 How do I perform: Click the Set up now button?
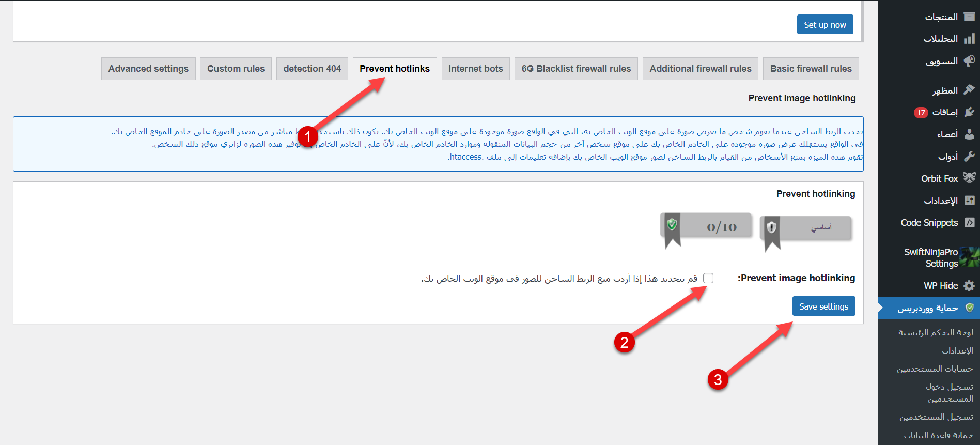(825, 25)
